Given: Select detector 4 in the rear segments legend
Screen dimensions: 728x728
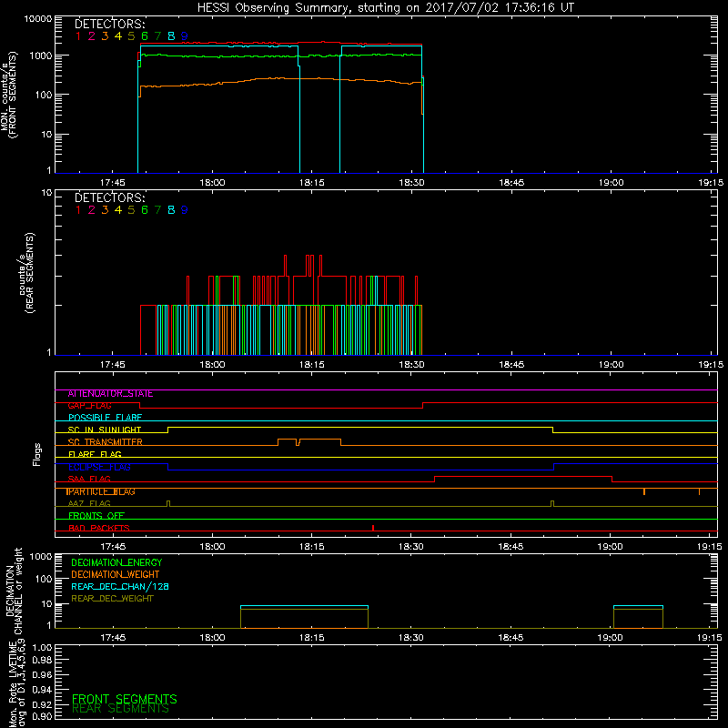Looking at the screenshot, I should tap(118, 210).
